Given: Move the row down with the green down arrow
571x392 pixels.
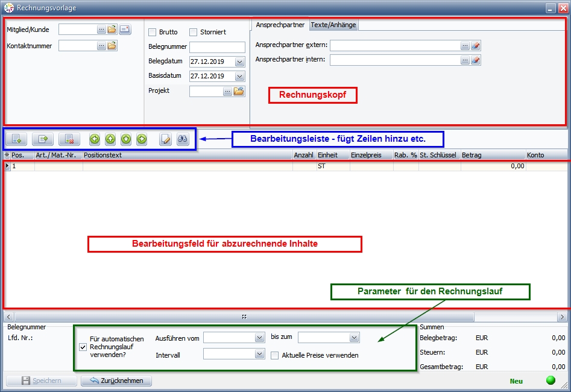Looking at the screenshot, I should tap(126, 139).
